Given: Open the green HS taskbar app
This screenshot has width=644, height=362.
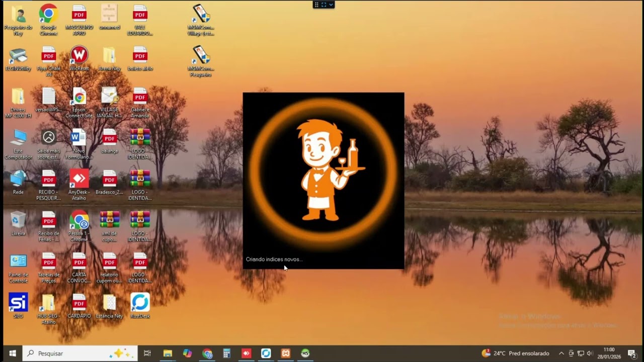Looking at the screenshot, I should click(x=305, y=353).
